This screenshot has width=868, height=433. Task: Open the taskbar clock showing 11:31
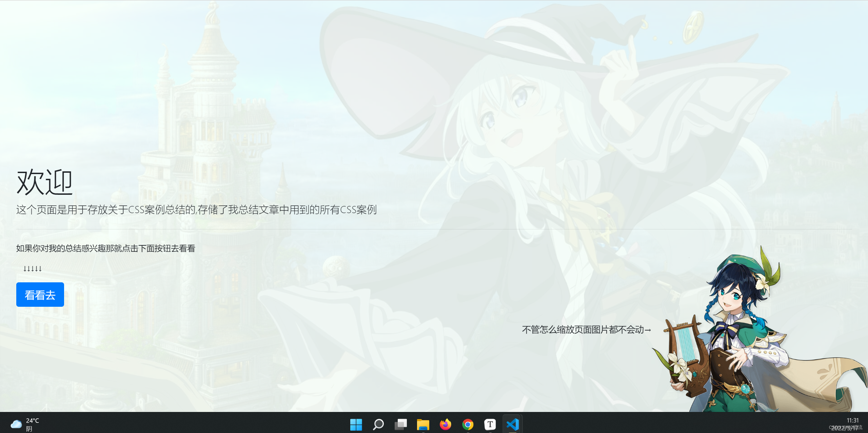[852, 420]
